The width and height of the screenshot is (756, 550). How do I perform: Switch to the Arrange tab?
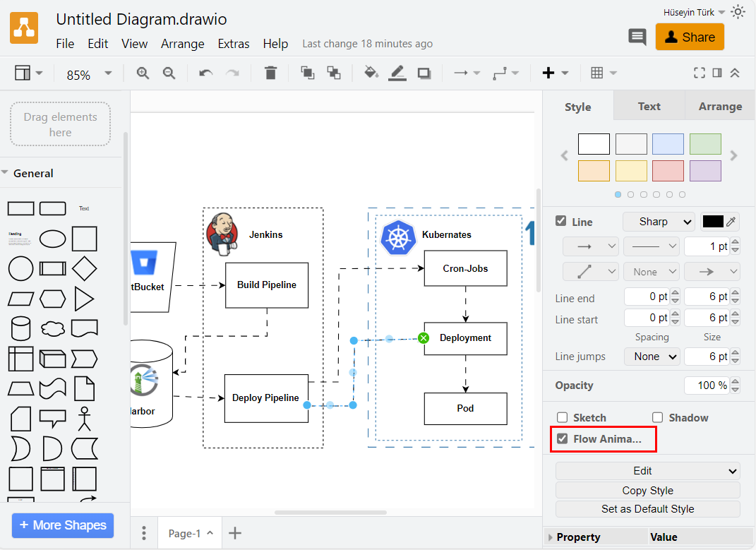pyautogui.click(x=720, y=106)
